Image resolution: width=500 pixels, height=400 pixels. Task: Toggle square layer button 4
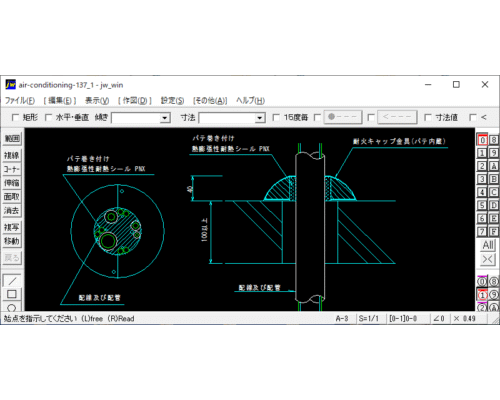tap(482, 192)
